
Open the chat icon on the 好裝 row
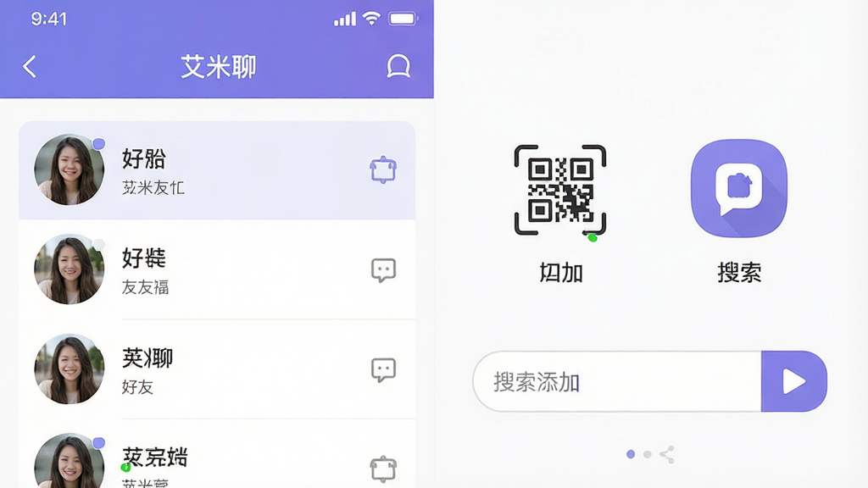(383, 270)
